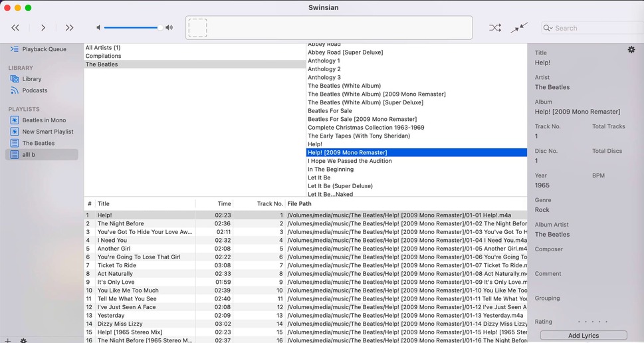Select album Anthology 1
The height and width of the screenshot is (343, 644).
click(417, 60)
